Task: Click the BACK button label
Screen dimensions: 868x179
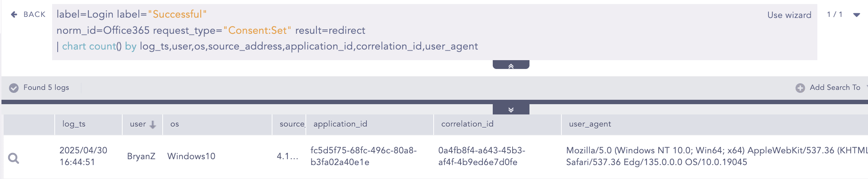Action: pyautogui.click(x=35, y=14)
